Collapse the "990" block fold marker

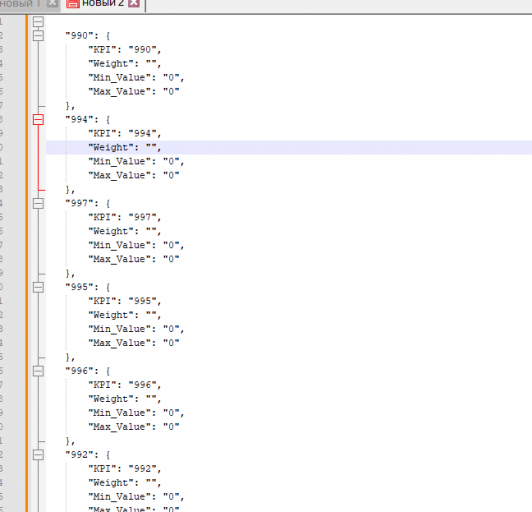38,36
